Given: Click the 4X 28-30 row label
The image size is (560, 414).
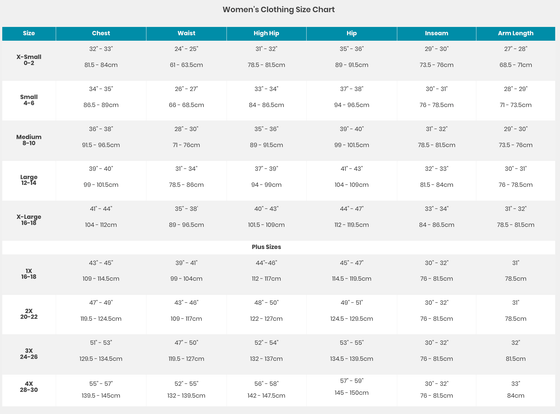Looking at the screenshot, I should [29, 387].
